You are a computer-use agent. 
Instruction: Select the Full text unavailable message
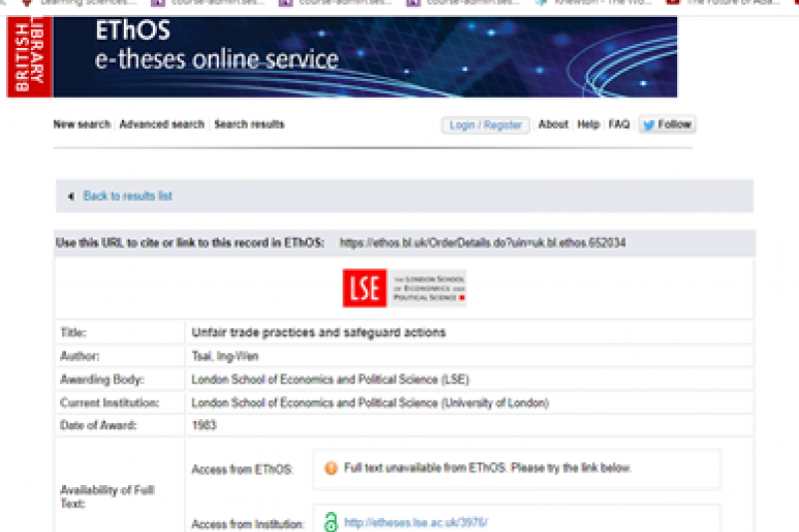coord(487,468)
